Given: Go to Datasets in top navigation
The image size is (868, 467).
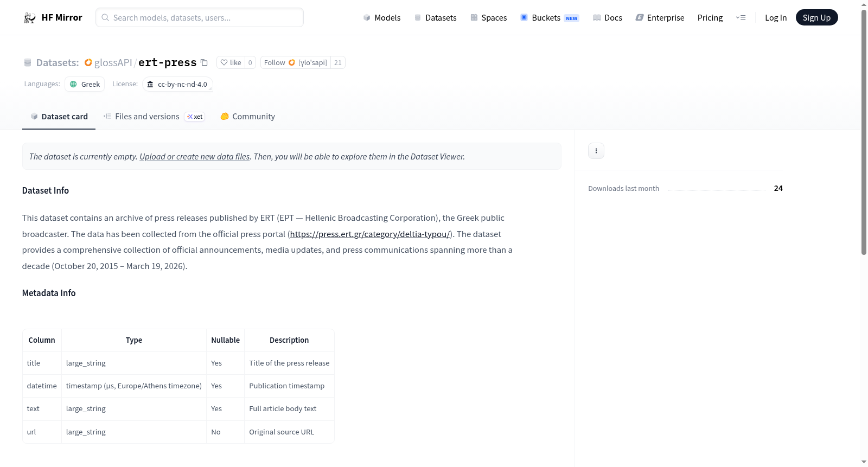Looking at the screenshot, I should click(435, 18).
